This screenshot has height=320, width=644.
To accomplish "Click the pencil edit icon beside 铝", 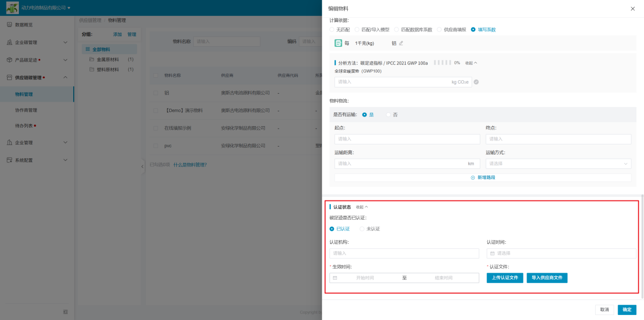I will point(401,43).
